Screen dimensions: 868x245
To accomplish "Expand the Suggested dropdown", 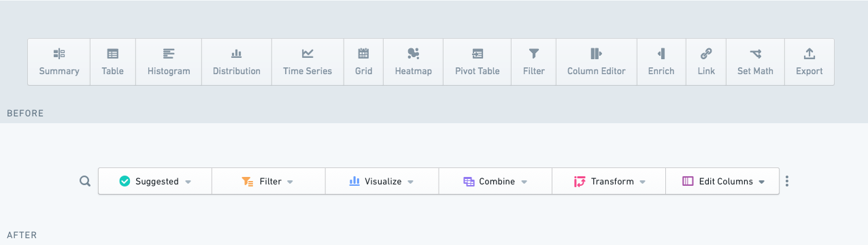I will (155, 182).
